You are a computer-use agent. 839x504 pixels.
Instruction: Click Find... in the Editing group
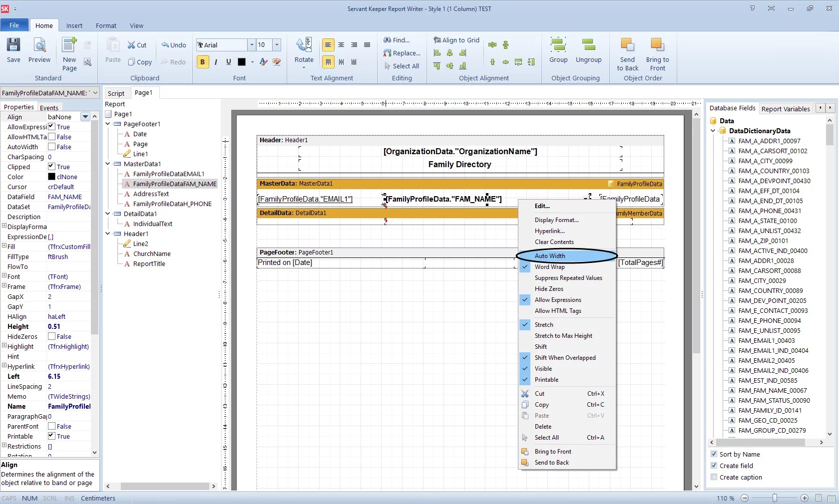tap(397, 40)
